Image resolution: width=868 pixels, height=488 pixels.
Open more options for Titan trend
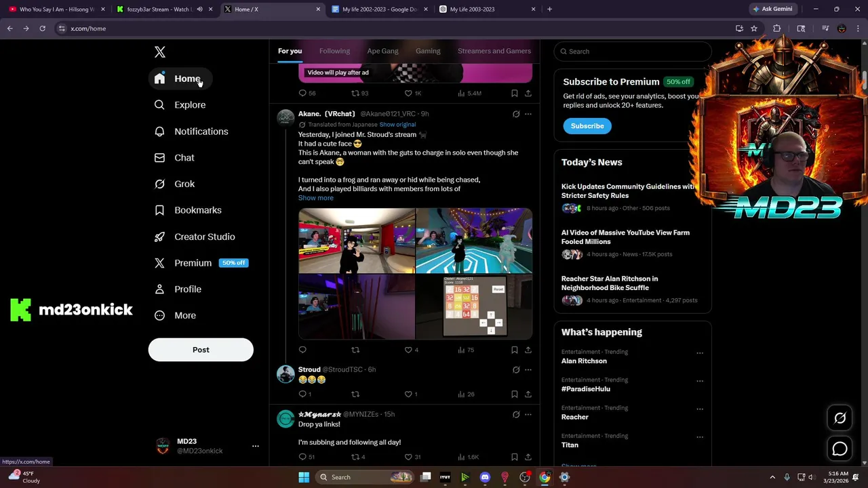click(700, 437)
